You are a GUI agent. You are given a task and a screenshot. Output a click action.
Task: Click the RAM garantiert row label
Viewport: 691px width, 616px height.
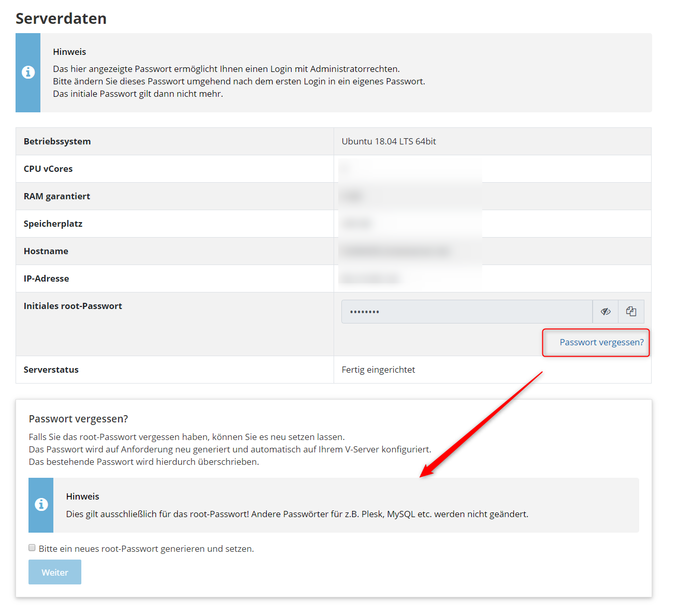click(57, 196)
